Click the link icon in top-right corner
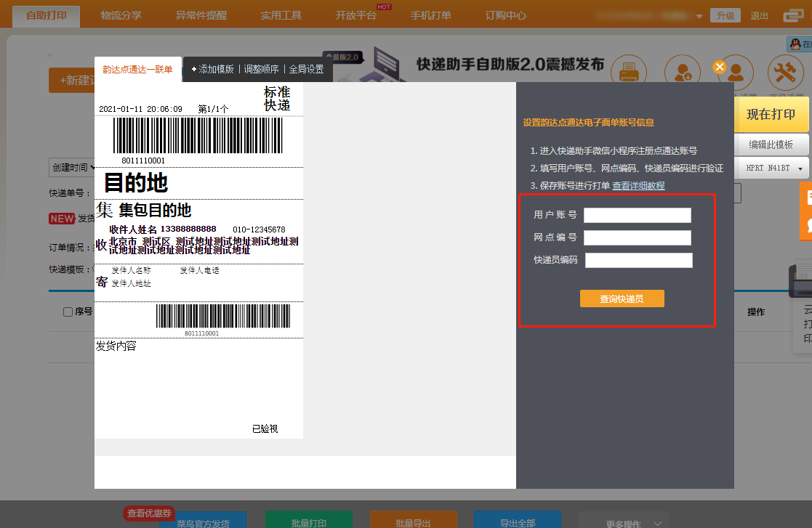This screenshot has height=528, width=812. click(794, 16)
